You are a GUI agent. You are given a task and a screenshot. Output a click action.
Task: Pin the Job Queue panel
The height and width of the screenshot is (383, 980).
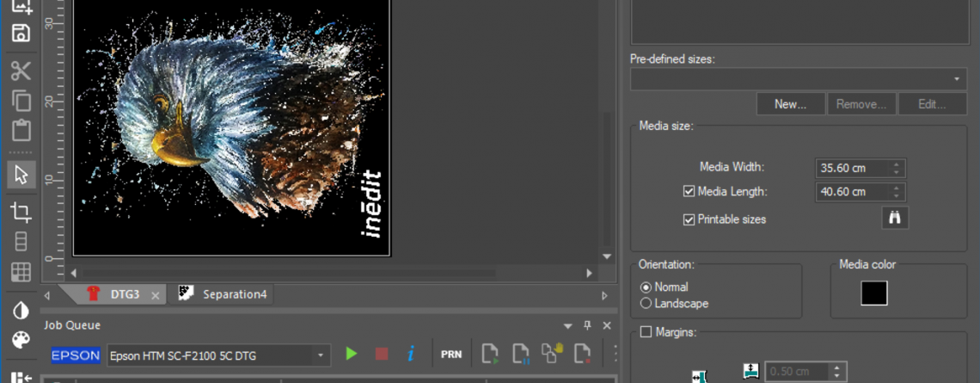pyautogui.click(x=587, y=325)
